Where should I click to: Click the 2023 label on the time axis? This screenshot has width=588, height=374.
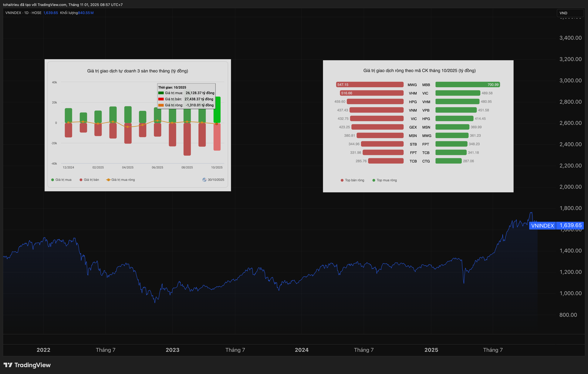click(173, 350)
